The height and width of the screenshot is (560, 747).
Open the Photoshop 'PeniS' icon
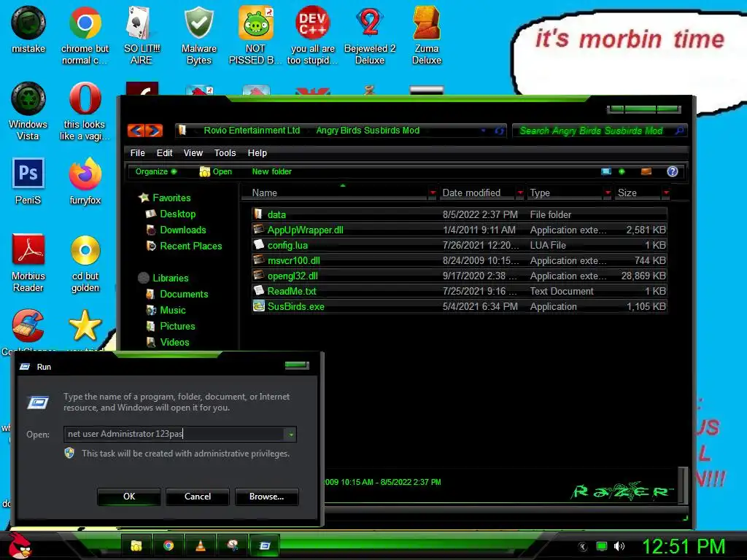click(x=28, y=181)
